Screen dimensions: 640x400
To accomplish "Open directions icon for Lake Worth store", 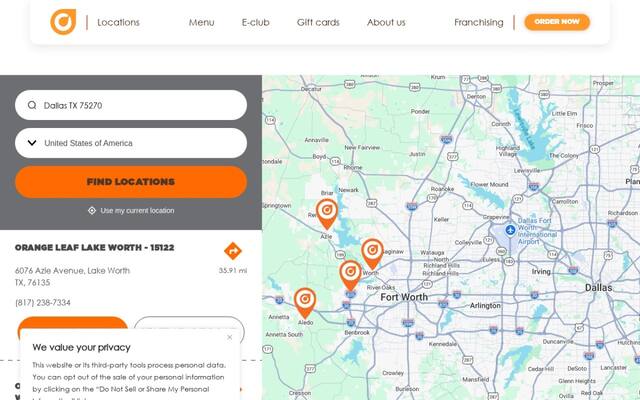I will tap(233, 251).
